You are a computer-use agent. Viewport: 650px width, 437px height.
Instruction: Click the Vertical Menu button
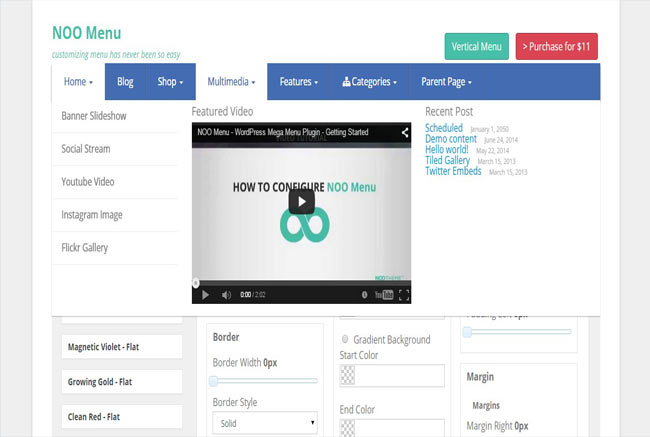tap(477, 46)
